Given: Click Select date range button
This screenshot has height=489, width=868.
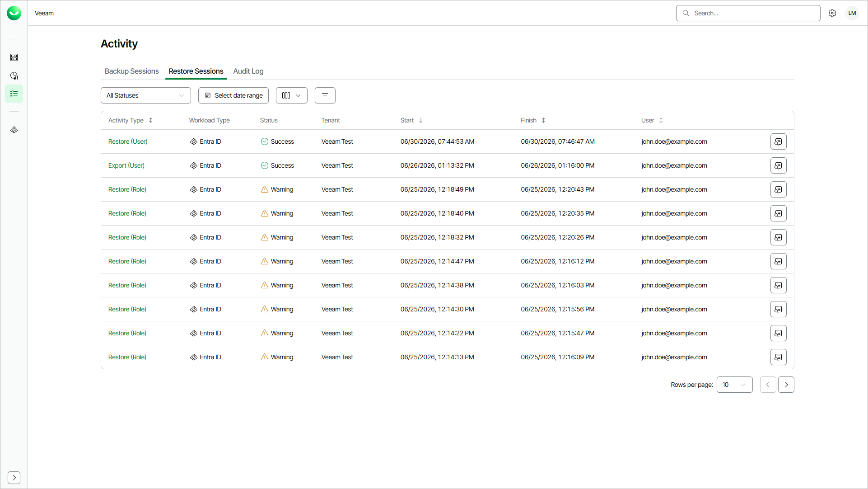Looking at the screenshot, I should [x=233, y=95].
